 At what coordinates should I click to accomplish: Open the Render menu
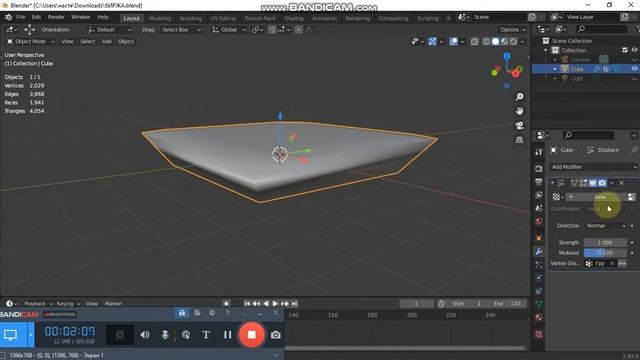click(x=56, y=17)
